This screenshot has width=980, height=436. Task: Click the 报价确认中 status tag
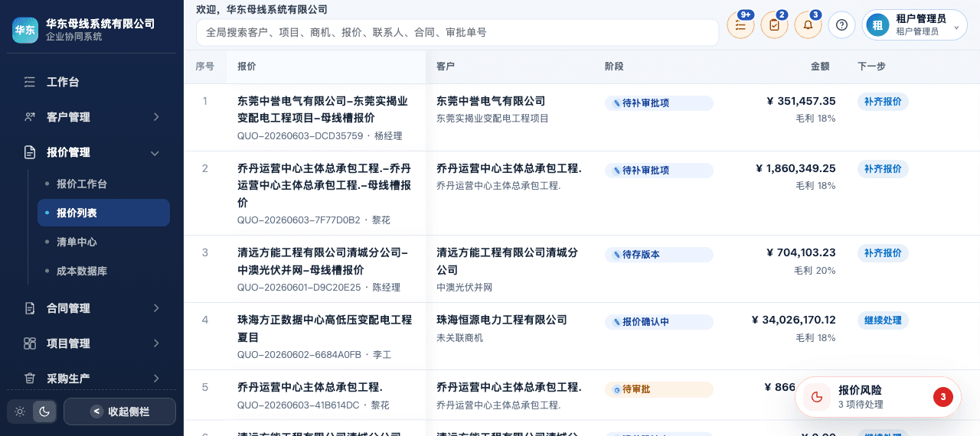(658, 322)
